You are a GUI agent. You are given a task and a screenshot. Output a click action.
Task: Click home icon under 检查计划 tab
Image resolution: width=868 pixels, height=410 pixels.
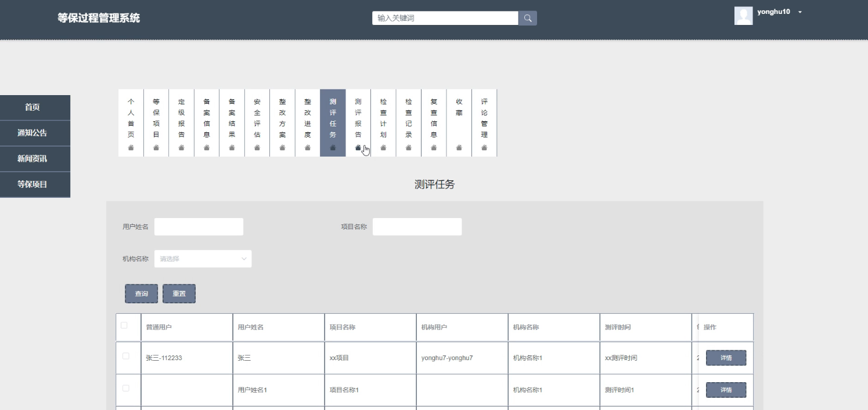coord(383,148)
